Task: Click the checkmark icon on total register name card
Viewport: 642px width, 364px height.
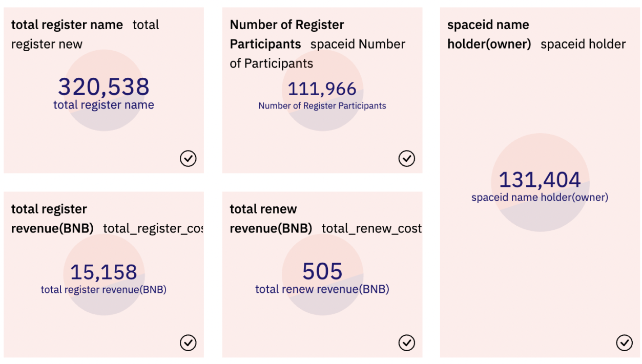Action: click(x=188, y=159)
